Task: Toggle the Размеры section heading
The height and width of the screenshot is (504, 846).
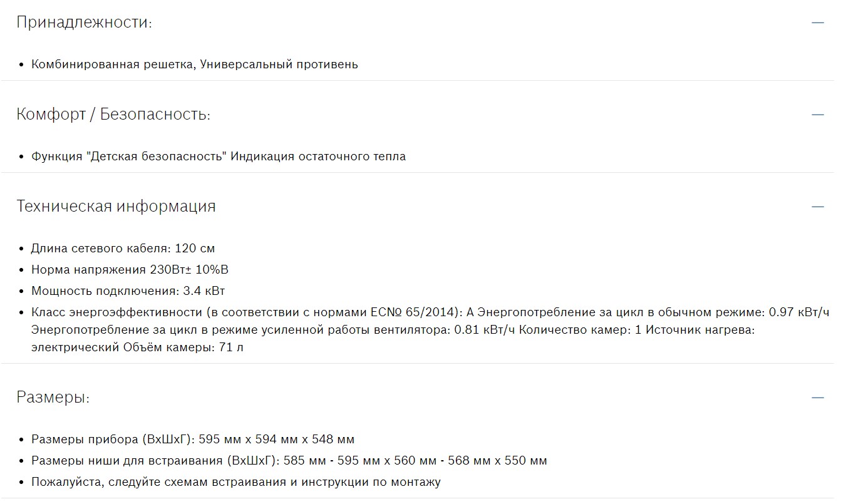Action: [53, 398]
